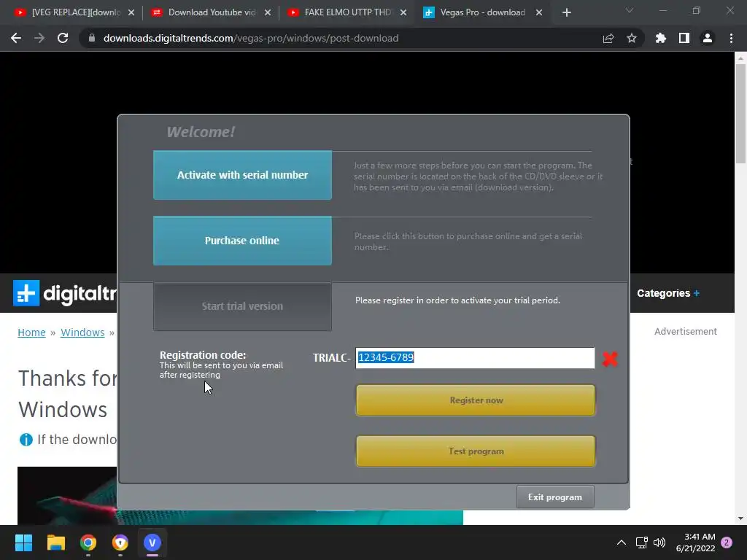This screenshot has height=560, width=747.
Task: Open the clock and date panel
Action: tap(695, 542)
